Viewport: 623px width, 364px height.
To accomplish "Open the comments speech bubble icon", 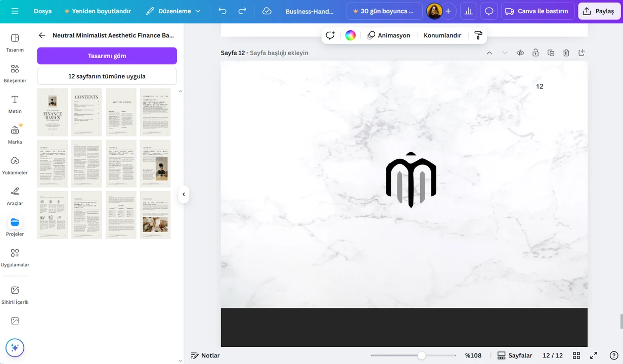I will coord(489,11).
